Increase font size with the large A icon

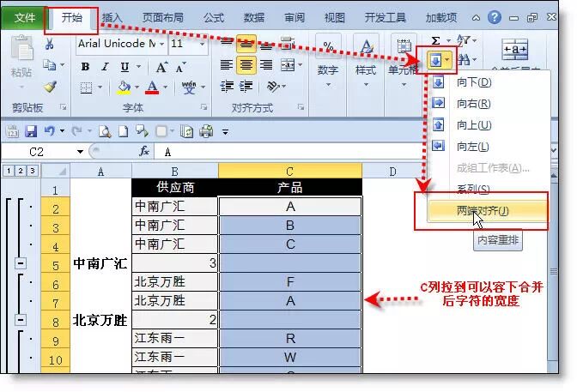point(161,67)
